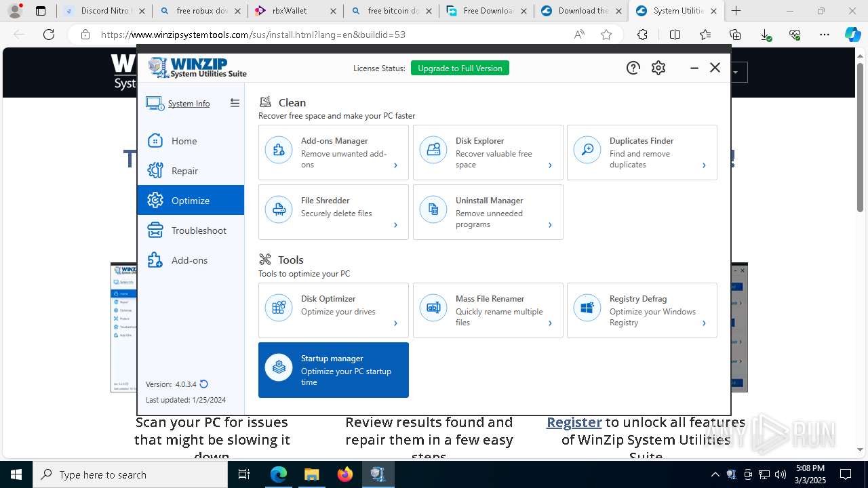
Task: Click the Disk Optimizer tile icon
Action: tap(279, 308)
